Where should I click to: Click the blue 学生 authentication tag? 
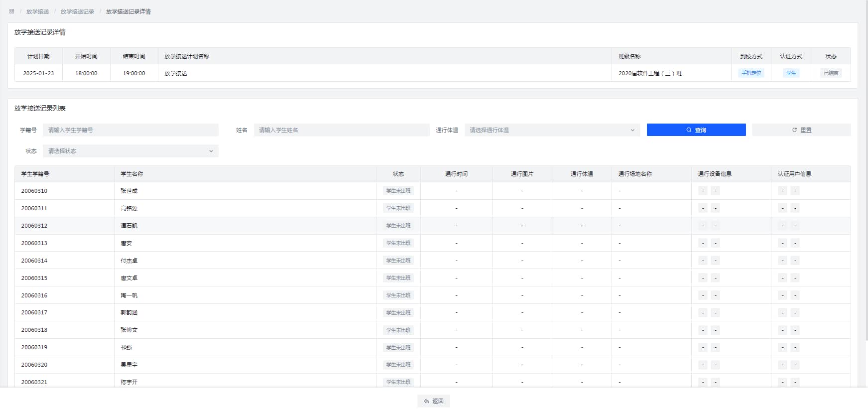pyautogui.click(x=791, y=73)
